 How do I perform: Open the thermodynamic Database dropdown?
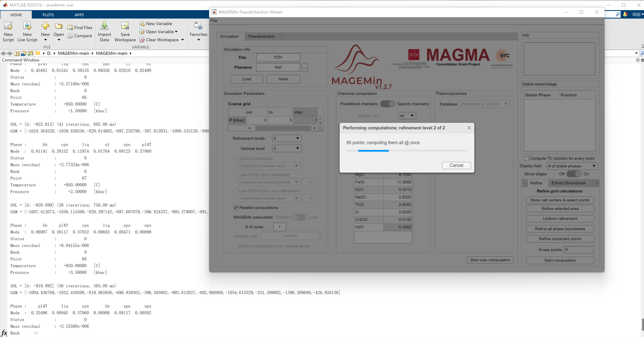(485, 104)
